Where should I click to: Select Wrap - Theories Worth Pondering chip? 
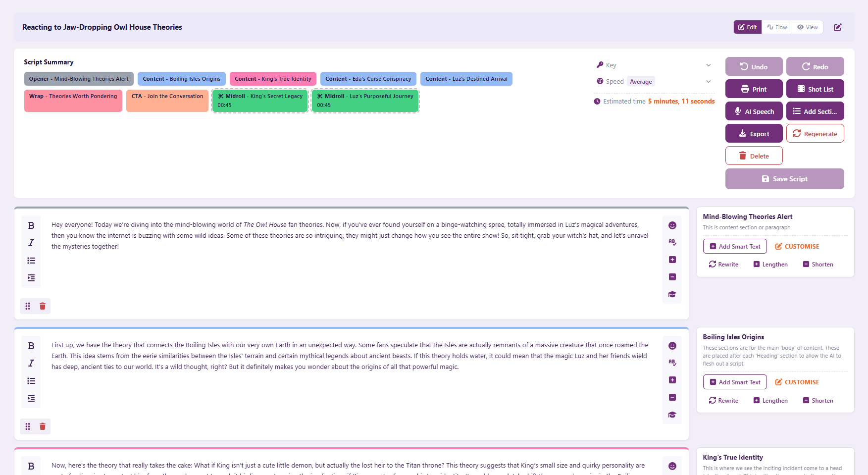pyautogui.click(x=73, y=101)
